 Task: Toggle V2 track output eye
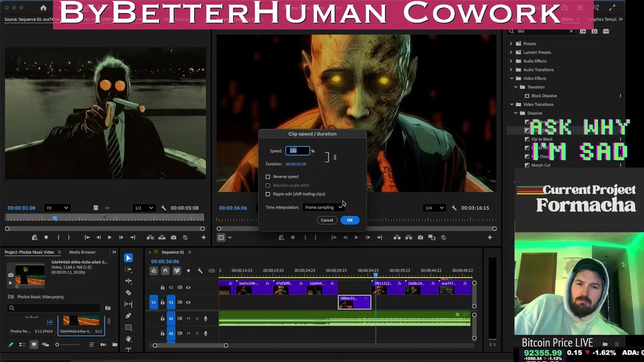pyautogui.click(x=188, y=288)
